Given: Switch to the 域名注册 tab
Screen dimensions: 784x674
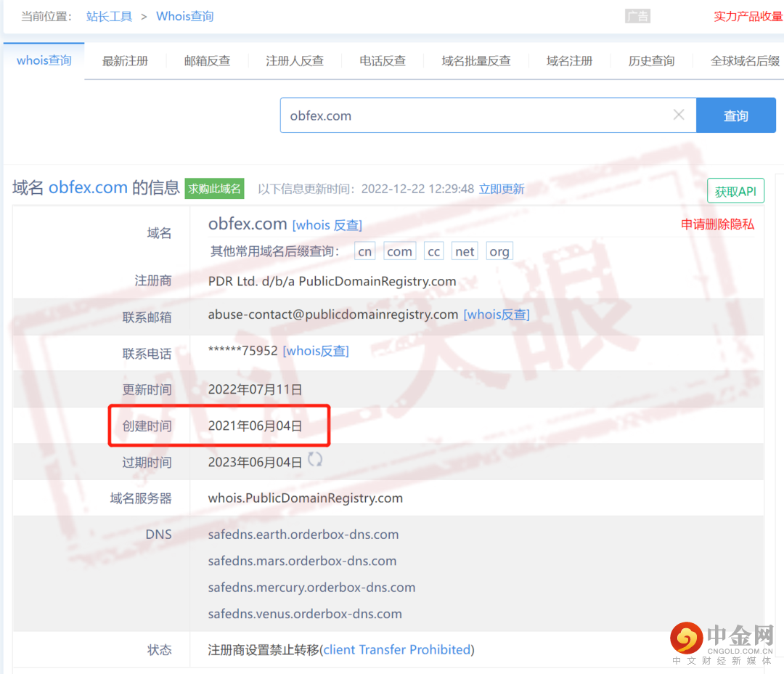Looking at the screenshot, I should (570, 61).
